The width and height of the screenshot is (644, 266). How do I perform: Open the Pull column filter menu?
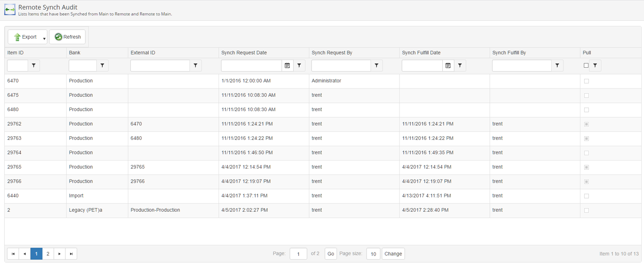click(595, 66)
